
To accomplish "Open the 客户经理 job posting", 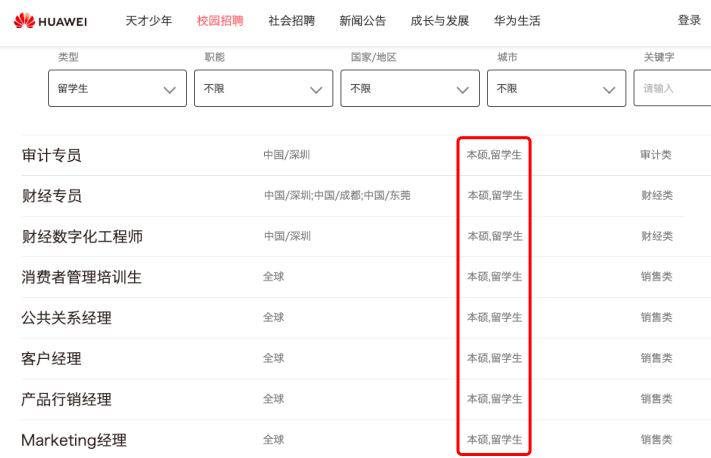I will (51, 359).
